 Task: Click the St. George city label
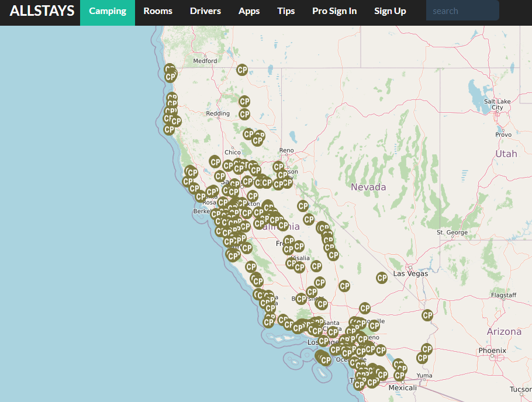tap(452, 233)
